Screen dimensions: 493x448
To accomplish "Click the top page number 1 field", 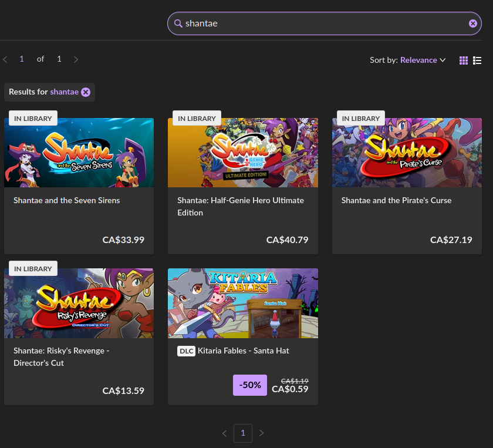I will (22, 59).
